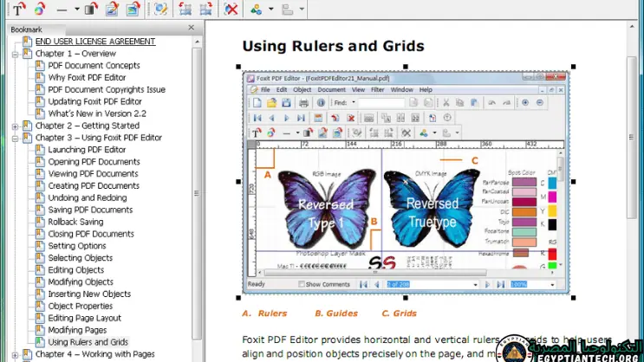Screen dimensions: 644x362
Task: Open the END USER LICENSE AGREEMENT bookmark
Action: click(x=95, y=42)
